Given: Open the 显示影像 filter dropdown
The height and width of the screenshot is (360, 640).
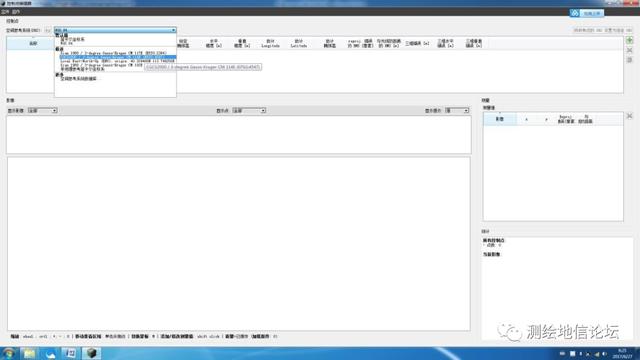Looking at the screenshot, I should (42, 111).
